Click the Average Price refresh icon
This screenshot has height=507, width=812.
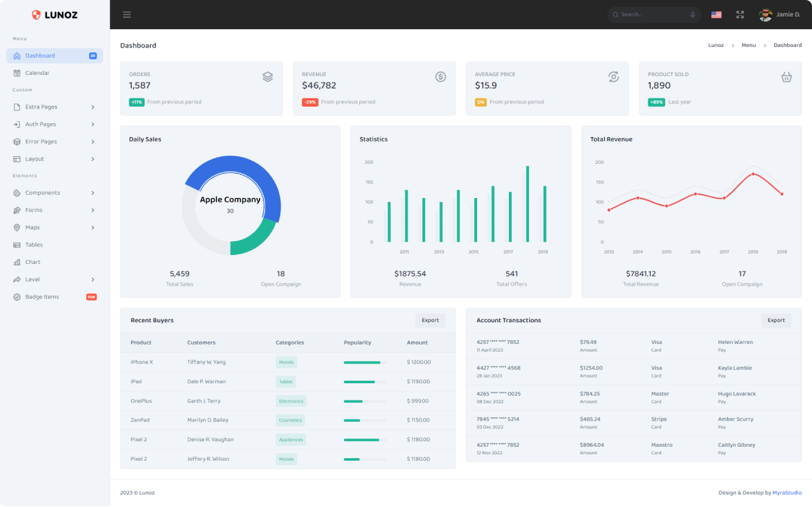613,77
